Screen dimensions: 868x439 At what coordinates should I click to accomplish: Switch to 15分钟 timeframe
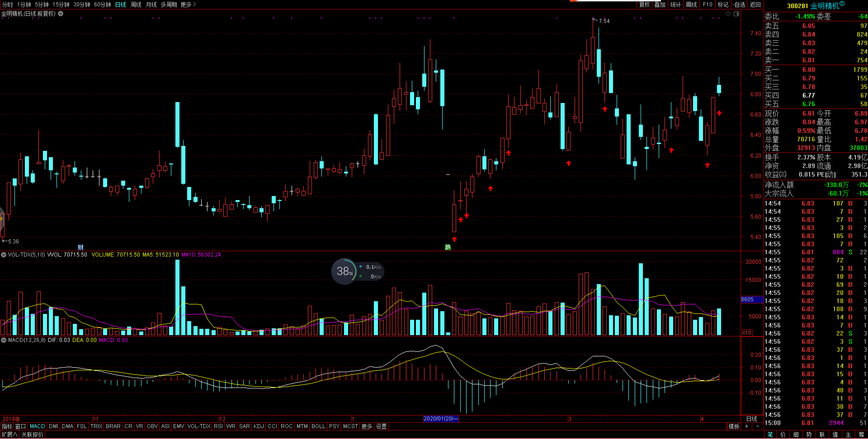(61, 5)
